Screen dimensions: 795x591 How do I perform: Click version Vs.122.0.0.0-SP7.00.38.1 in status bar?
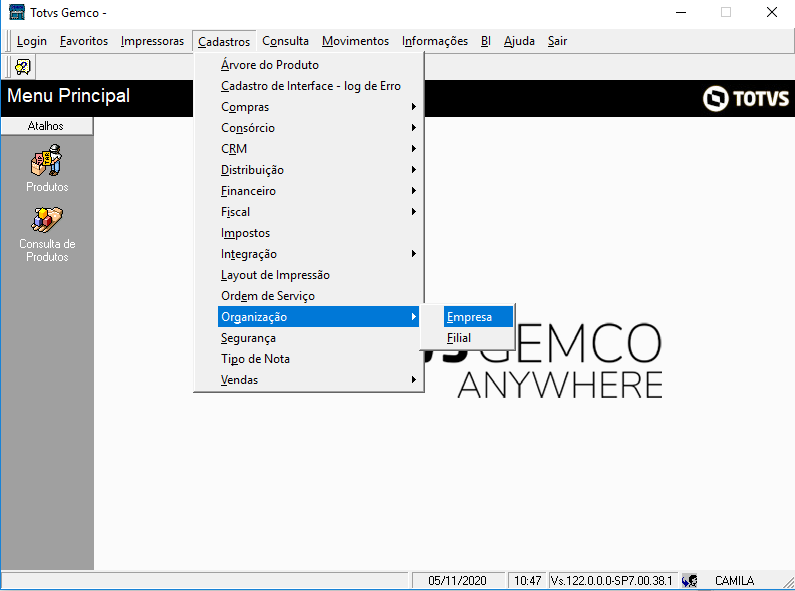[x=612, y=580]
